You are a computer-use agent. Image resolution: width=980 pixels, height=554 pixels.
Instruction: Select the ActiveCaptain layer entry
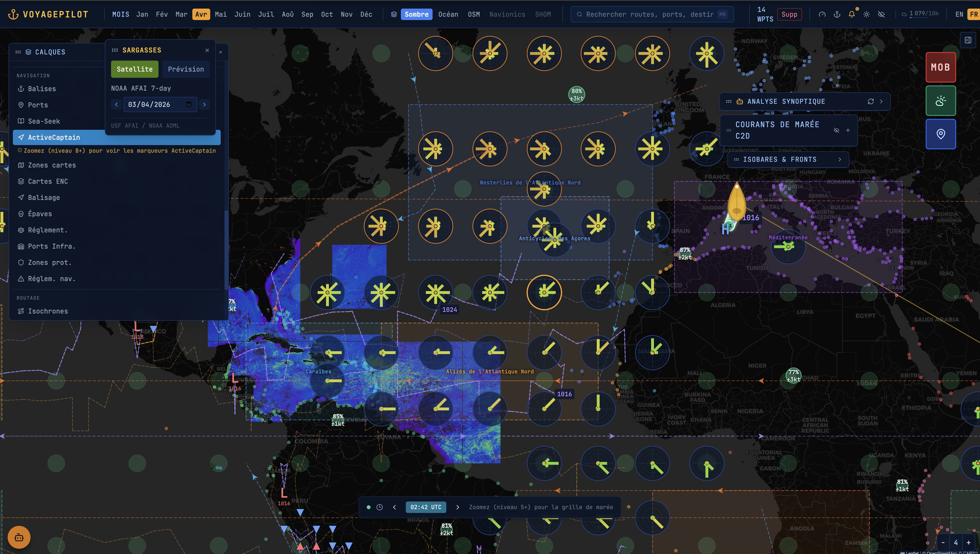pyautogui.click(x=54, y=137)
